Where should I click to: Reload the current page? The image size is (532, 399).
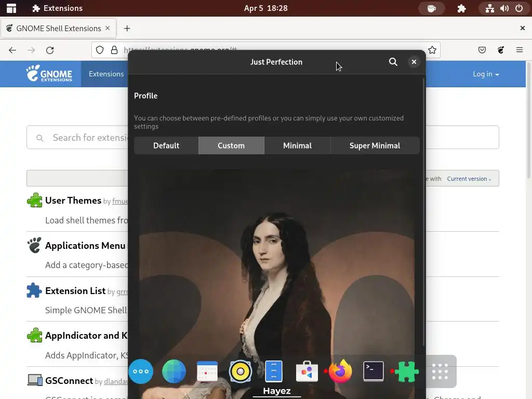(x=50, y=50)
